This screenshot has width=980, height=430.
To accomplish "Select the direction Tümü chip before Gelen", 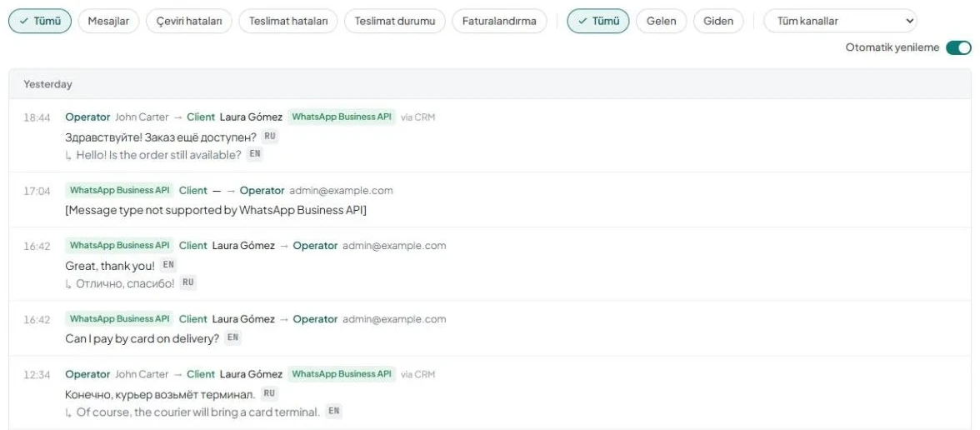I will coord(598,22).
